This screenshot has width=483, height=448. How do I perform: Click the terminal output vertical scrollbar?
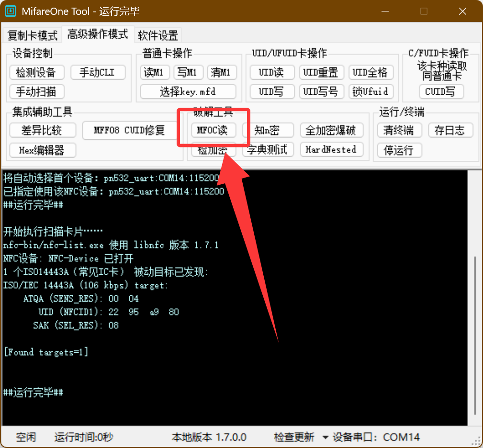[x=475, y=335]
